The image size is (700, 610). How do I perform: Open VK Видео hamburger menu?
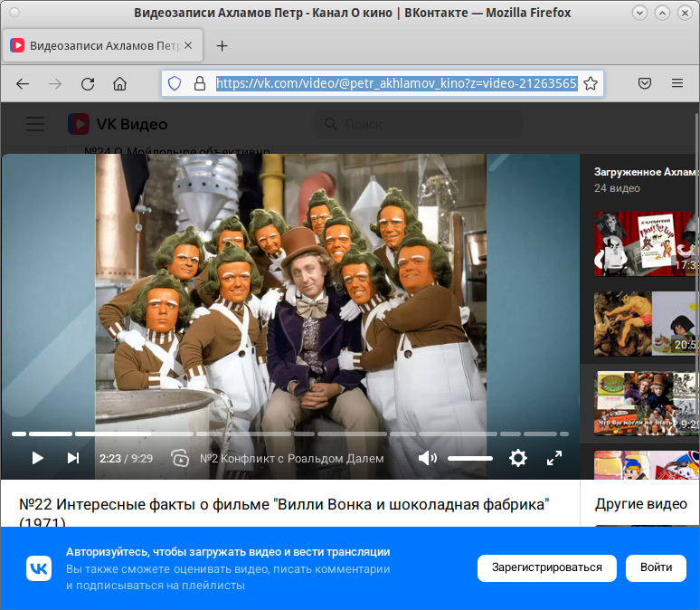pos(35,124)
